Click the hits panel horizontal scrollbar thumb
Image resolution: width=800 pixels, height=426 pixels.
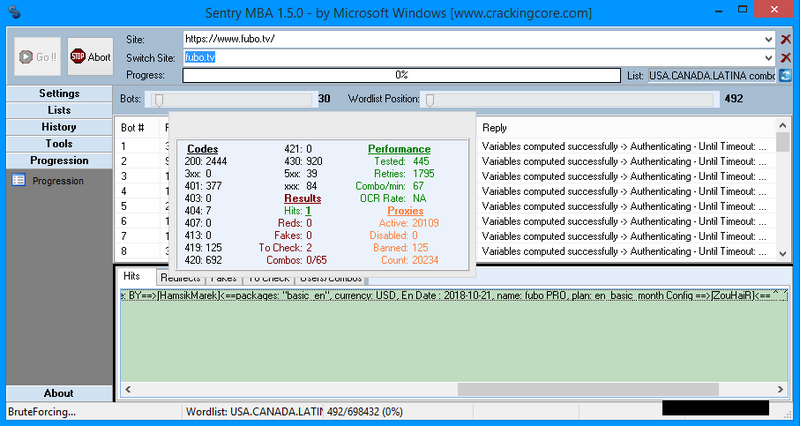[588, 389]
